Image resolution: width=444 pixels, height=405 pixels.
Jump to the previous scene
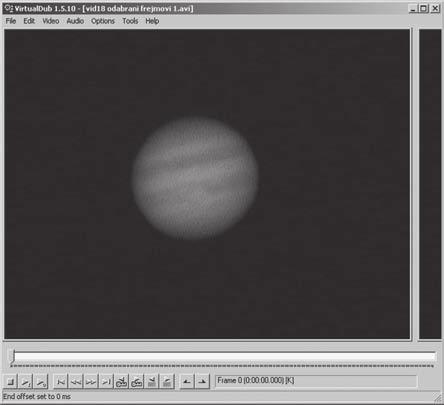coord(152,381)
